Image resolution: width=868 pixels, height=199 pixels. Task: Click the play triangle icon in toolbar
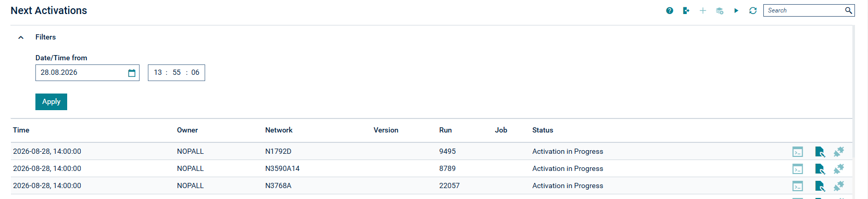tap(736, 10)
